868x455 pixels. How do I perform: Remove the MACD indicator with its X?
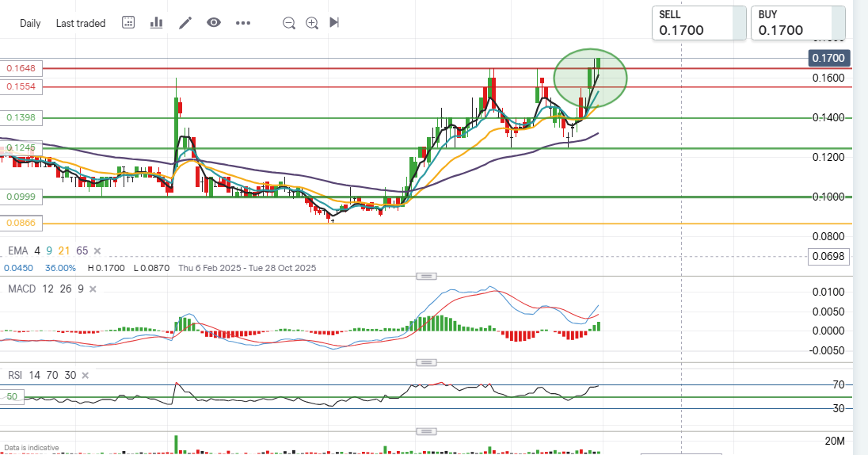(92, 289)
